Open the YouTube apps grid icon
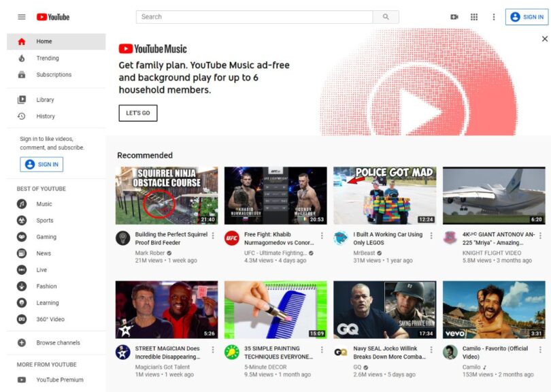This screenshot has width=551, height=392. tap(473, 16)
